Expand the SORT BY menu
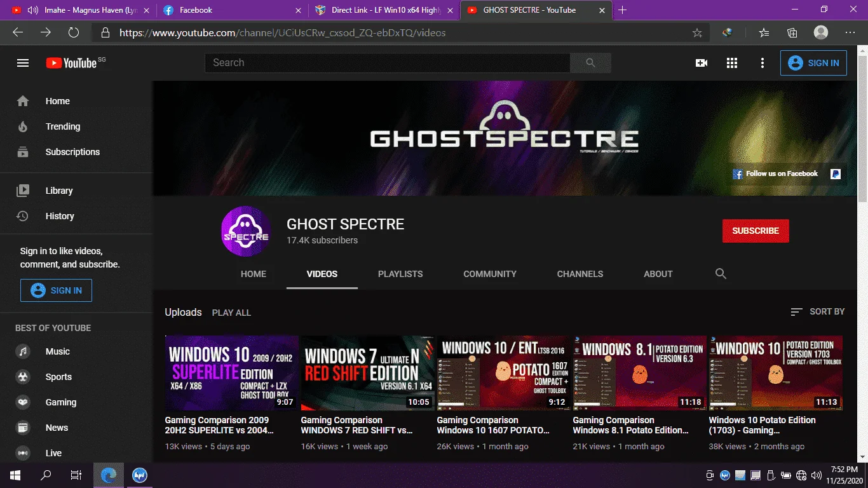This screenshot has width=868, height=488. tap(818, 311)
